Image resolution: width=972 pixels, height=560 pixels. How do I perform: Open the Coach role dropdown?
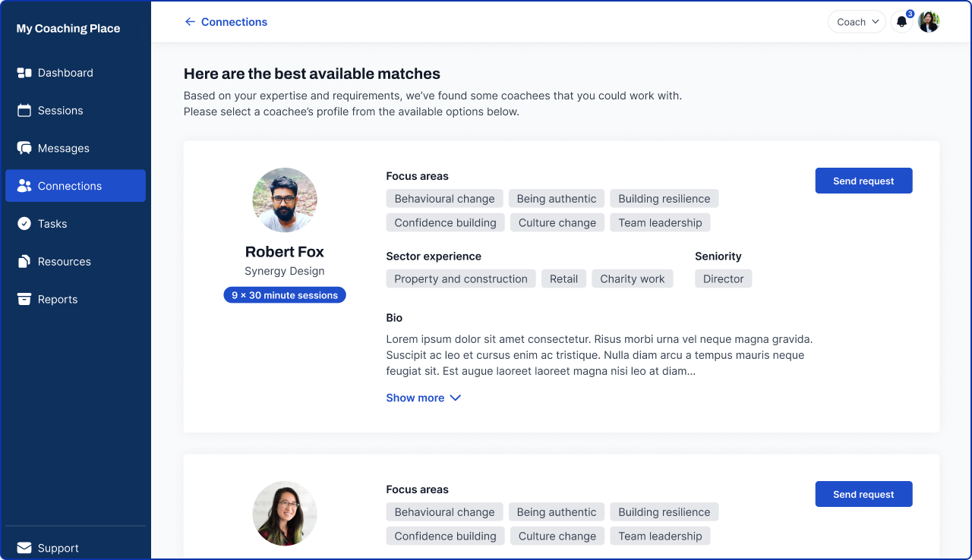click(857, 22)
